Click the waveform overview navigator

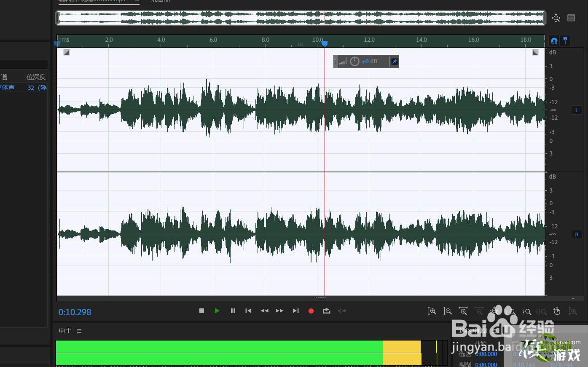[x=301, y=18]
